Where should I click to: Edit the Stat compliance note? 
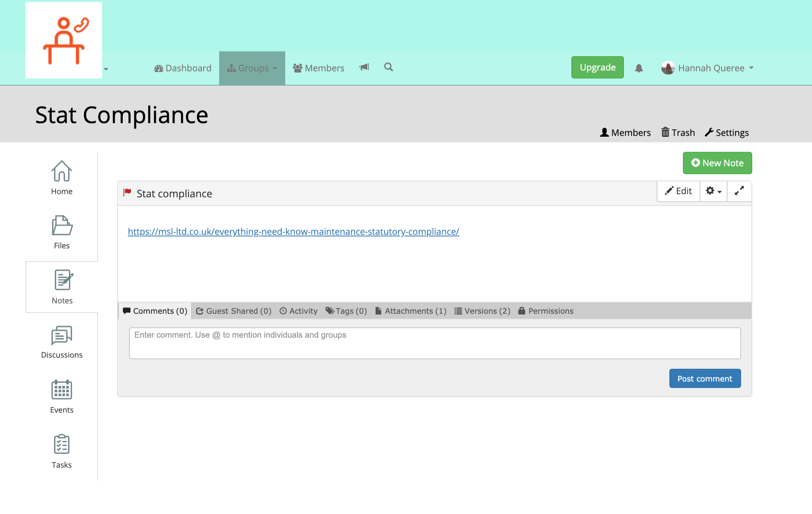pos(679,191)
